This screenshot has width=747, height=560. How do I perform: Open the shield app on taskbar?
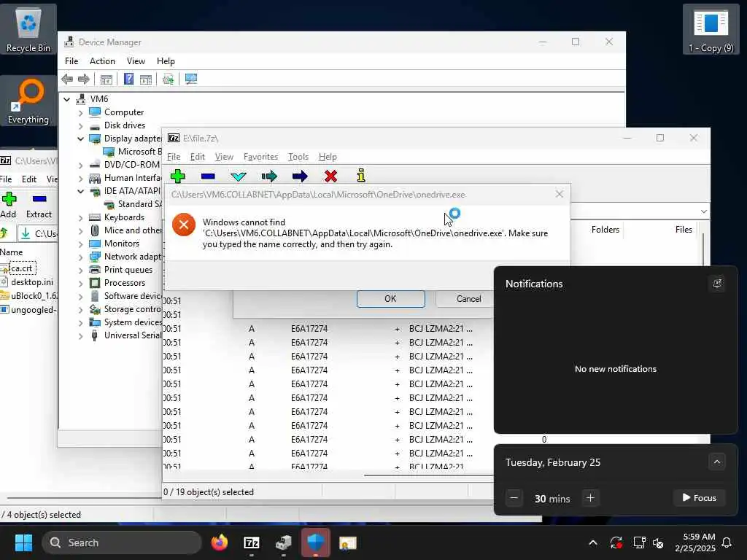pyautogui.click(x=315, y=542)
